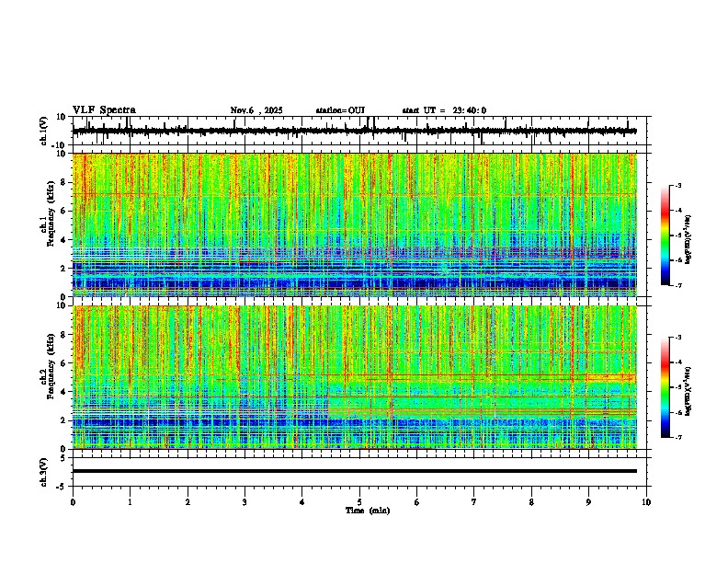Click the "VLF Spectra" plot title
728x563 pixels.
(x=104, y=110)
